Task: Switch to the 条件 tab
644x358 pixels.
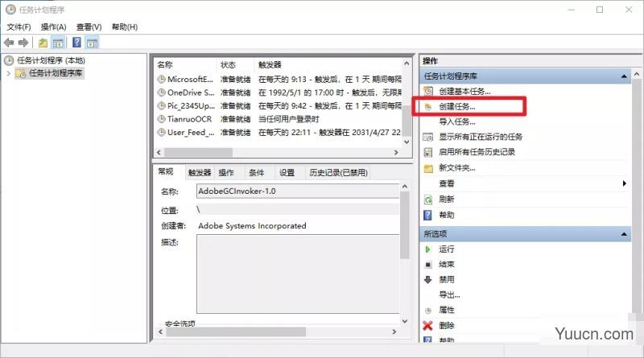Action: pyautogui.click(x=256, y=173)
